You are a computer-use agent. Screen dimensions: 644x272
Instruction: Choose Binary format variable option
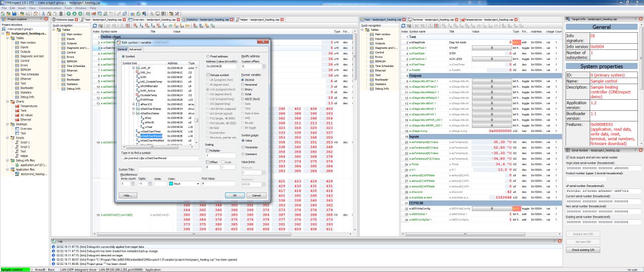[243, 90]
